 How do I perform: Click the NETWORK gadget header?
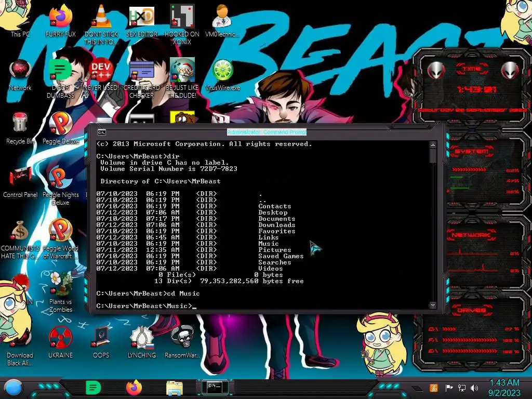tap(472, 235)
